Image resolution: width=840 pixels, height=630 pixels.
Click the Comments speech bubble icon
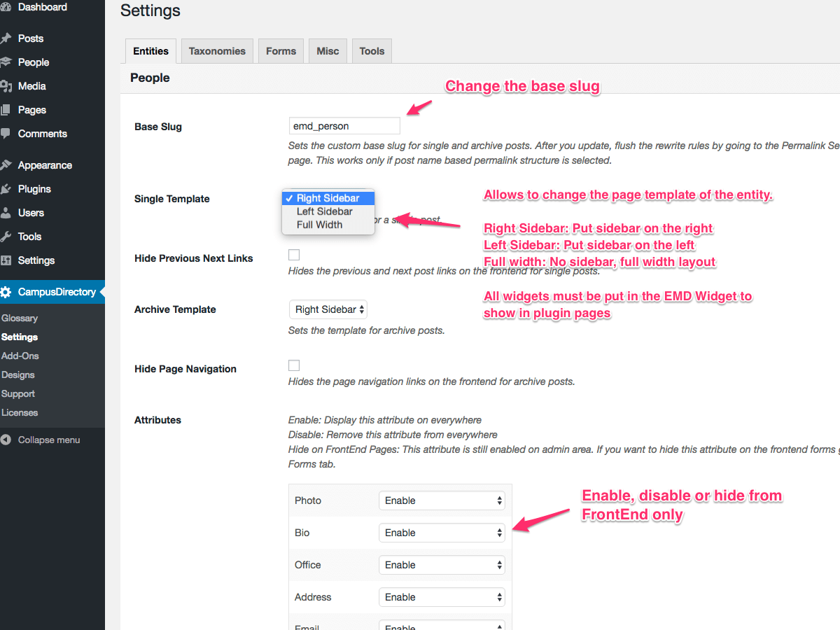click(x=6, y=134)
